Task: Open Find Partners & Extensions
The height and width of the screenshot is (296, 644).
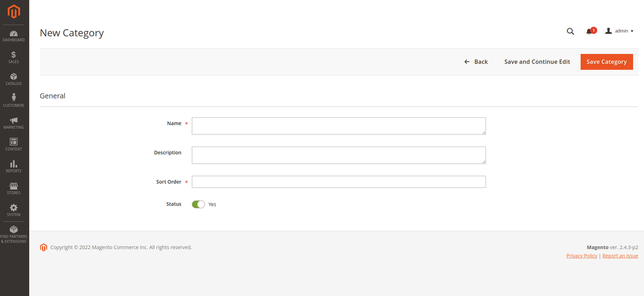Action: 13,234
